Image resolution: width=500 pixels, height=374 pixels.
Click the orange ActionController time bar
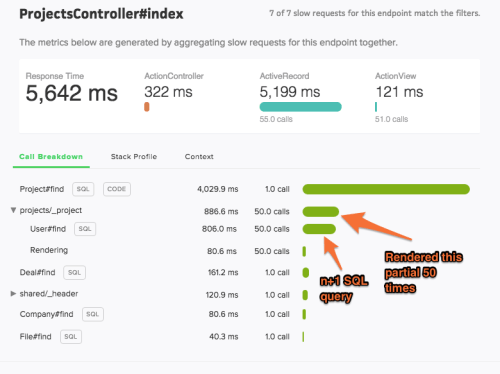tap(147, 107)
